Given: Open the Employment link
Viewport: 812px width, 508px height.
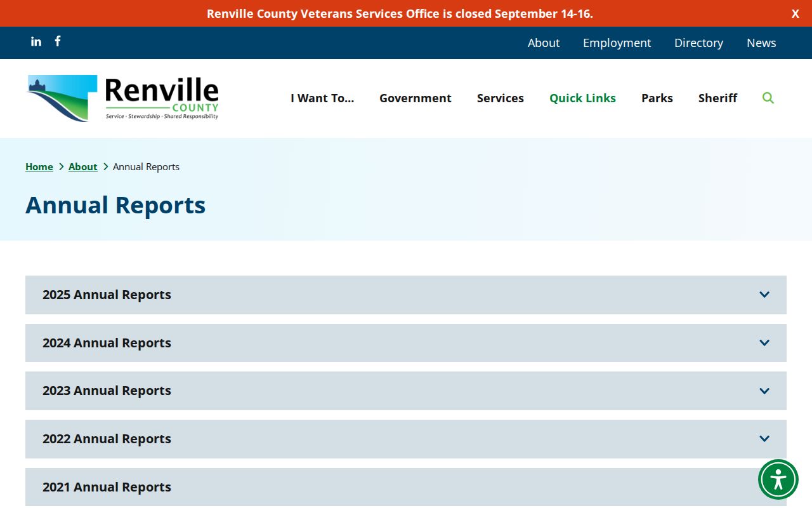Looking at the screenshot, I should [617, 43].
